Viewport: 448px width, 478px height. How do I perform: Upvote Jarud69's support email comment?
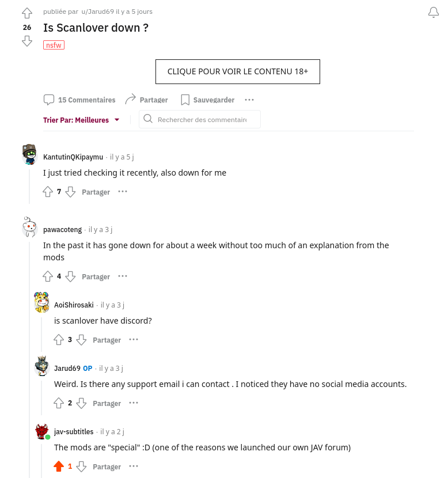point(59,403)
